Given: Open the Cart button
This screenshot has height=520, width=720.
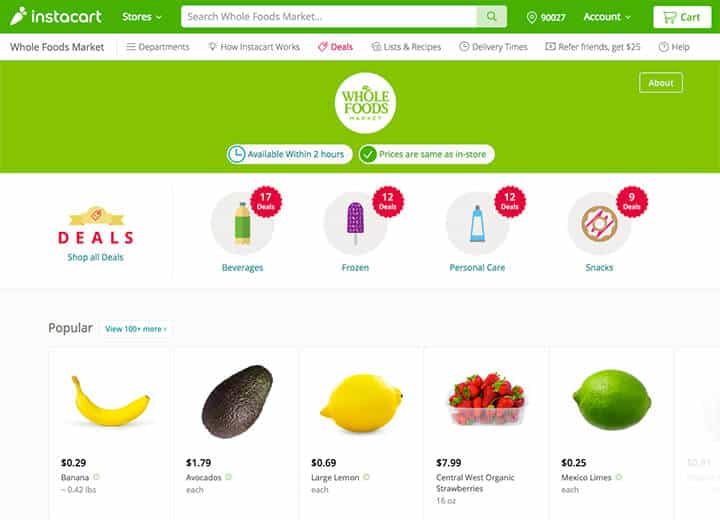Looking at the screenshot, I should coord(682,17).
